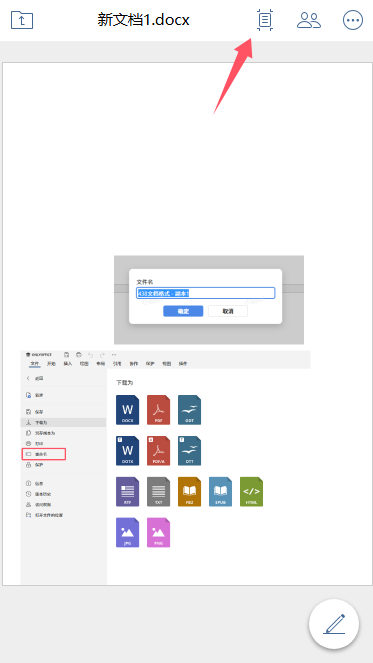Select the pink PNG image format icon
Image resolution: width=373 pixels, height=663 pixels.
click(x=159, y=532)
